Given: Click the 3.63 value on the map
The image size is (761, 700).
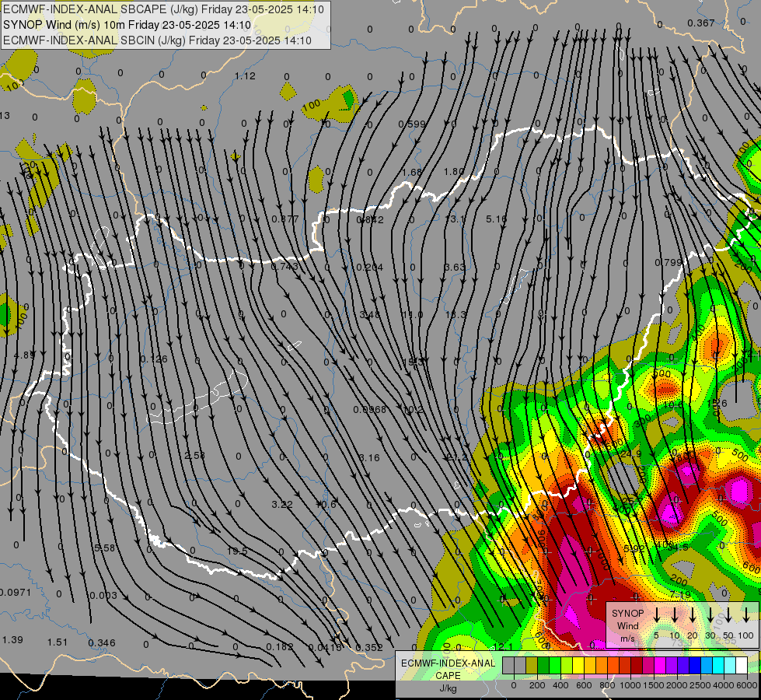Looking at the screenshot, I should 455,268.
